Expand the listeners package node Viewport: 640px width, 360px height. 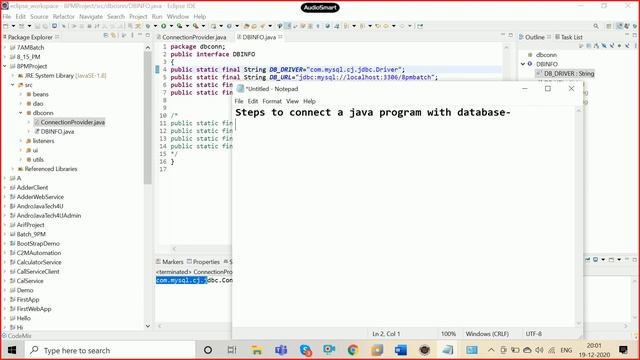21,141
